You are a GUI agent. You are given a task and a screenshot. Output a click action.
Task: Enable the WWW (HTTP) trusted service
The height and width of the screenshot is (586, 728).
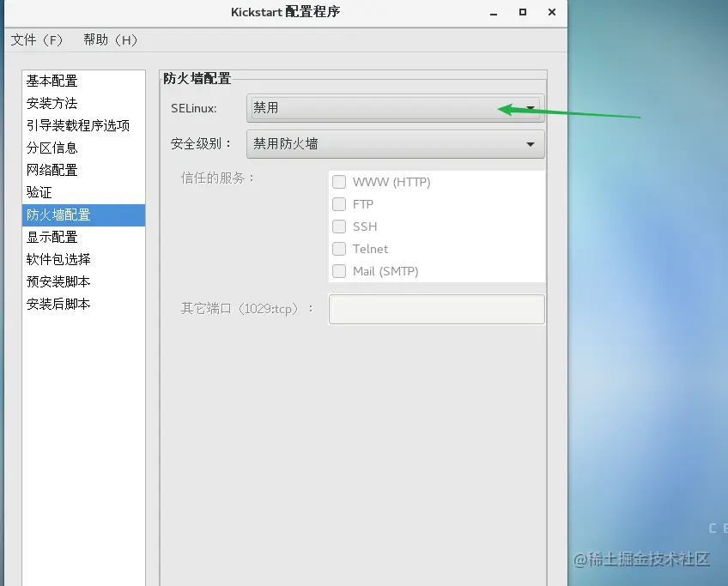point(339,182)
